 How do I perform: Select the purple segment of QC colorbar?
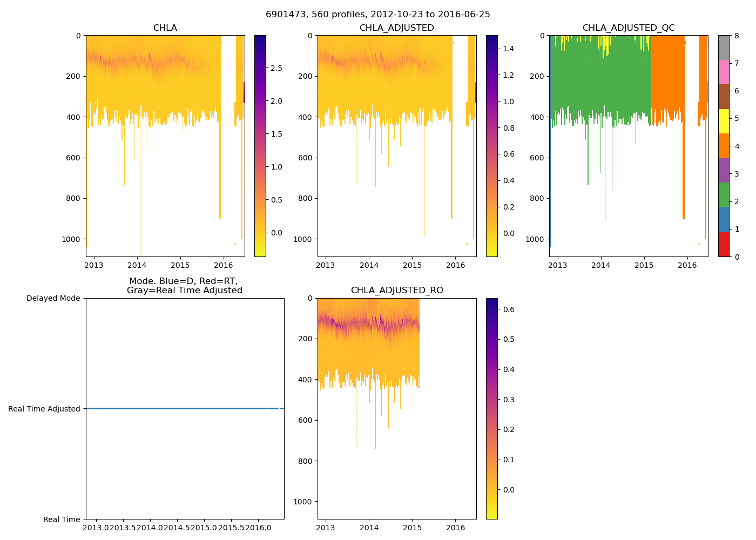724,170
